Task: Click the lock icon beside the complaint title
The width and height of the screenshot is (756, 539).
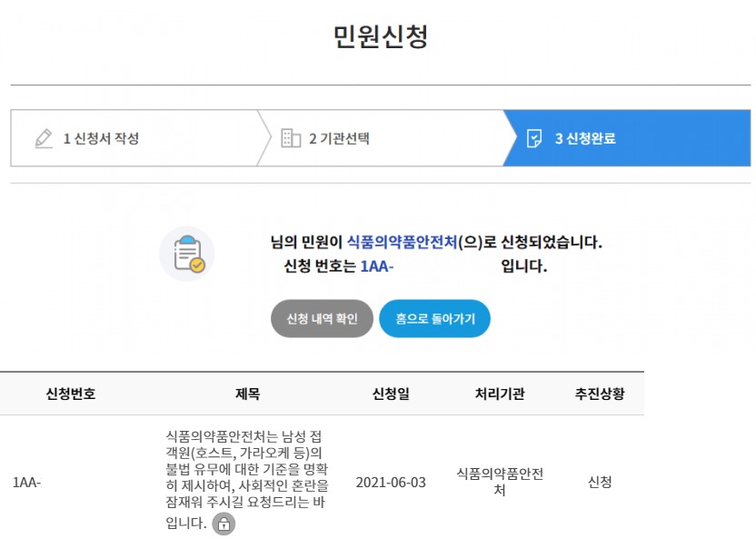Action: point(224,524)
